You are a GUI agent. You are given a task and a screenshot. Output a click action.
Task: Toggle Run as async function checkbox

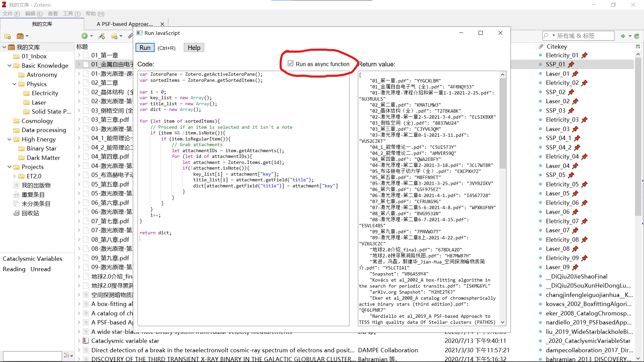pos(290,64)
